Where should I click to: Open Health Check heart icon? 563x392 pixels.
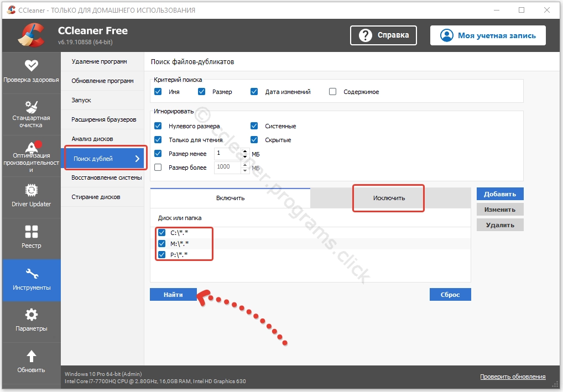[x=32, y=65]
